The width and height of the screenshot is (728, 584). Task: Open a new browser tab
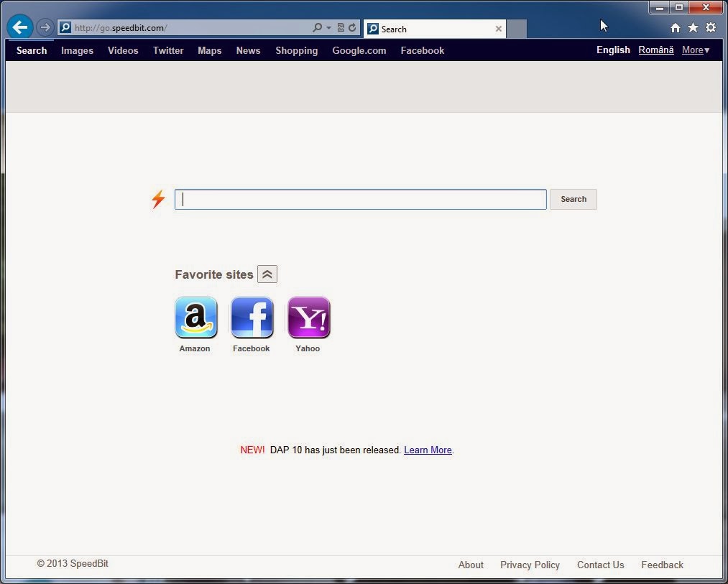[516, 29]
